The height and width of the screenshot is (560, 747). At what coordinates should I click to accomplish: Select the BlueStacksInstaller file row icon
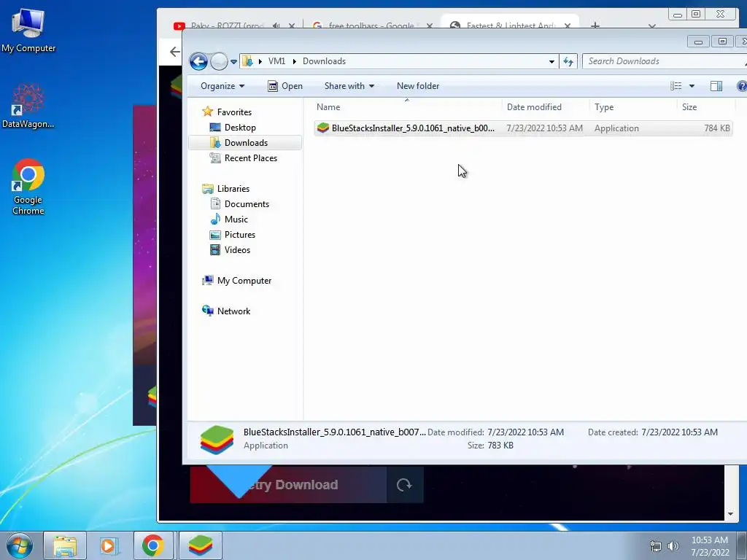[x=323, y=128]
